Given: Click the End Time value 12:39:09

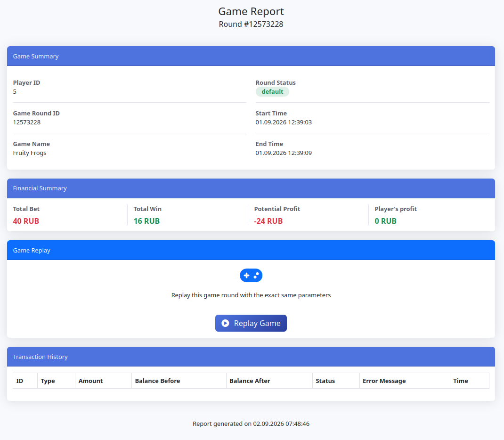Looking at the screenshot, I should coord(284,153).
